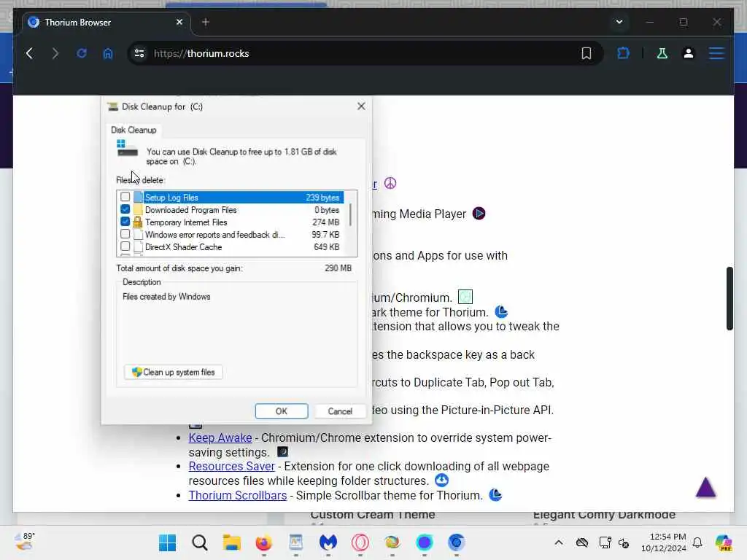Viewport: 747px width, 560px height.
Task: Click the purple scroll-to-top triangle
Action: [705, 487]
